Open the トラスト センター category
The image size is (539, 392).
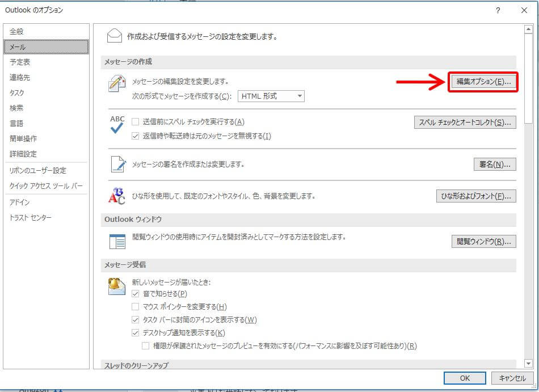tap(46, 218)
